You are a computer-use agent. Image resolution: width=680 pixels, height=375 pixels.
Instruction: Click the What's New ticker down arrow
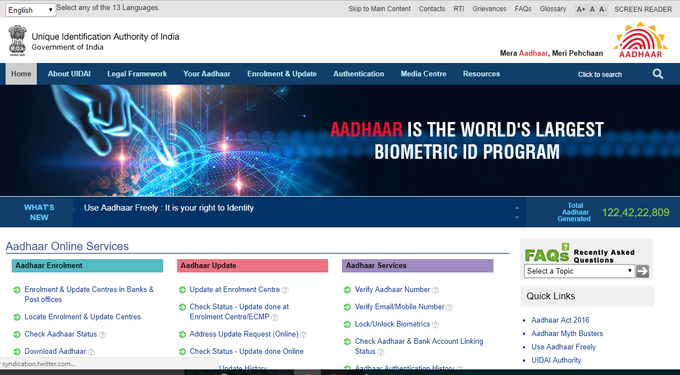[x=517, y=217]
